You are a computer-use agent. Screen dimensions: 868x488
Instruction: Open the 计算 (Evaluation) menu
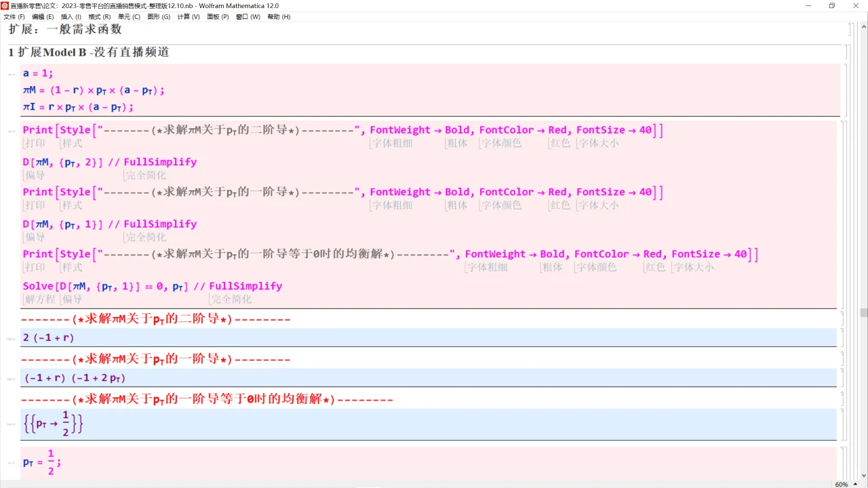tap(188, 16)
